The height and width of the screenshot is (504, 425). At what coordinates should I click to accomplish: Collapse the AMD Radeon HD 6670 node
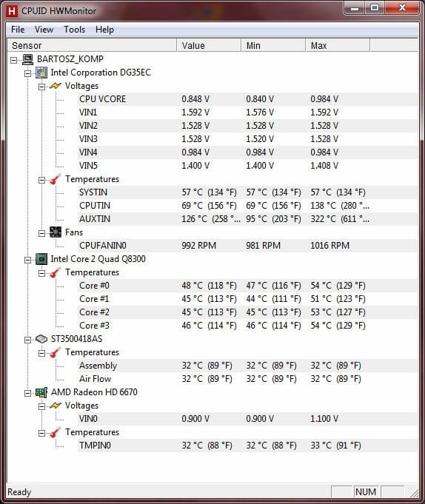(28, 393)
